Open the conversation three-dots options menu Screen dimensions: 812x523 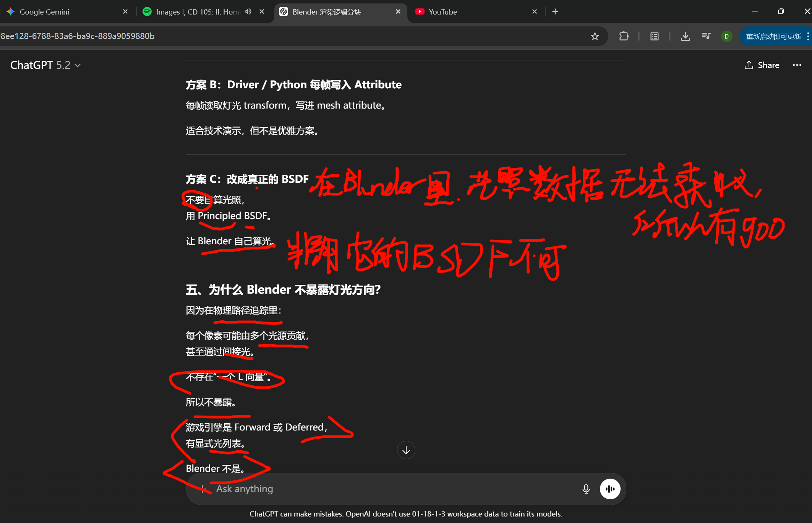(797, 65)
